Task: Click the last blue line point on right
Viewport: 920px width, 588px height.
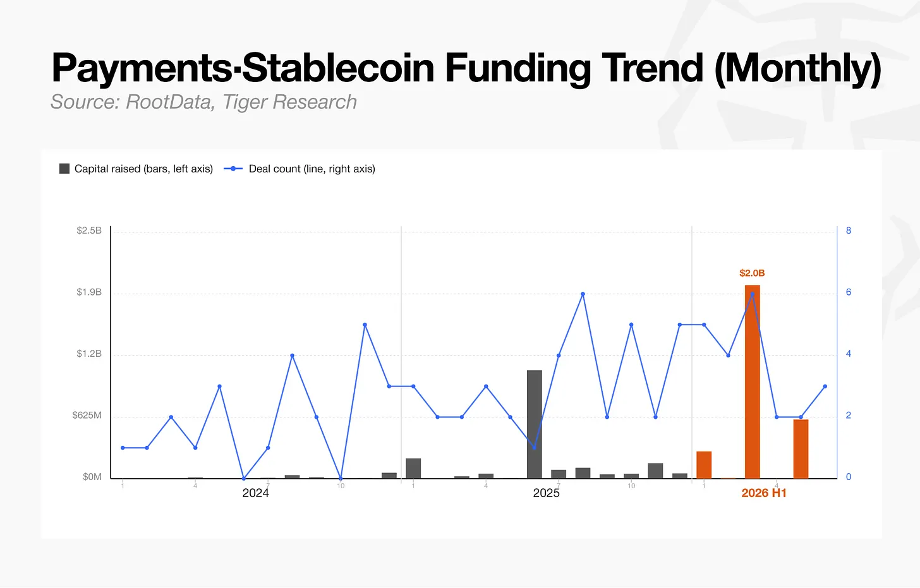Action: (x=825, y=387)
